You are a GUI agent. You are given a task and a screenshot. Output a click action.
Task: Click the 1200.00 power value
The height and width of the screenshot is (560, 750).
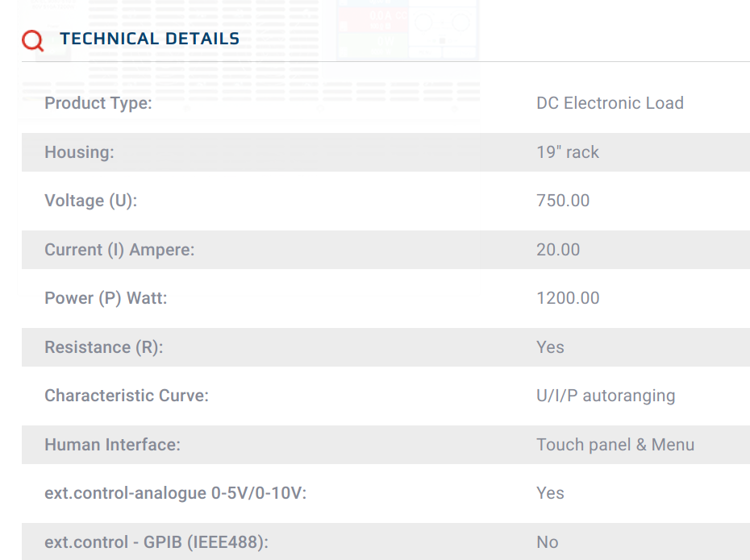(x=568, y=298)
